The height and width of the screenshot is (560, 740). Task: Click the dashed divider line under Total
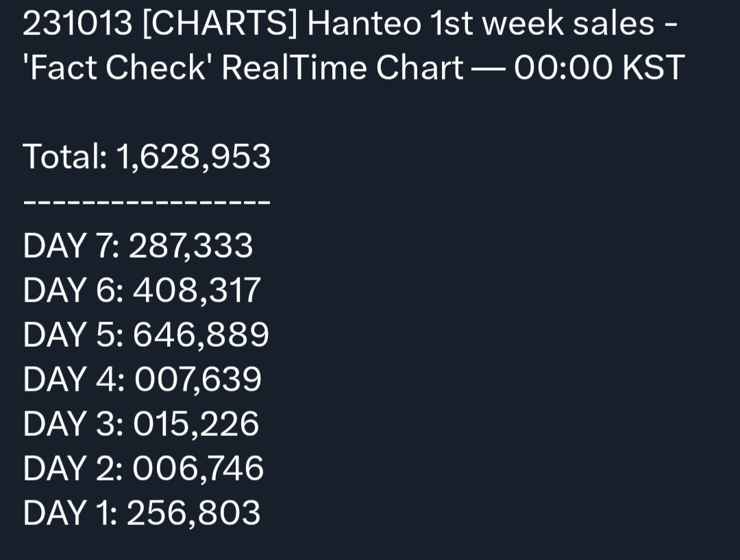[x=147, y=202]
